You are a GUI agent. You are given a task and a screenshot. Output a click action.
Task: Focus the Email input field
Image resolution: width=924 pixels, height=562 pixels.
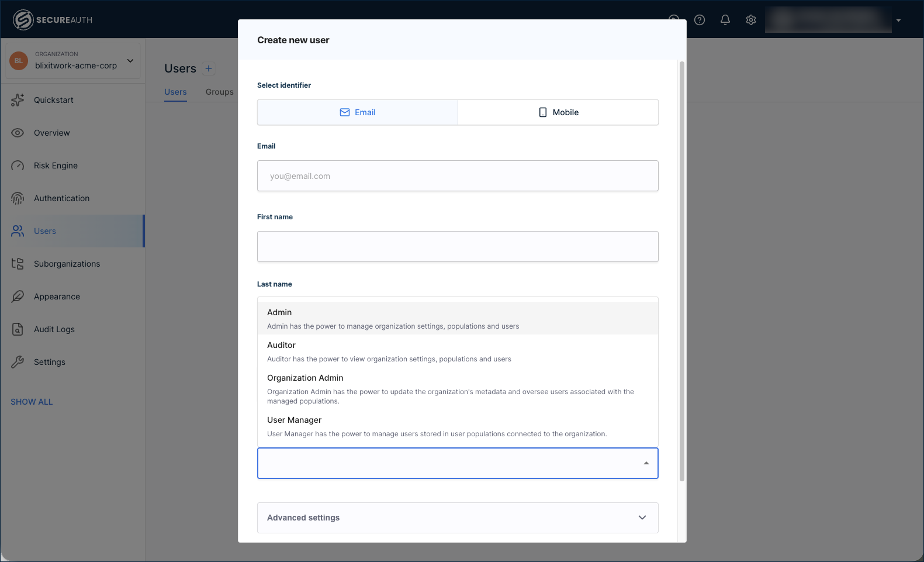pos(458,175)
